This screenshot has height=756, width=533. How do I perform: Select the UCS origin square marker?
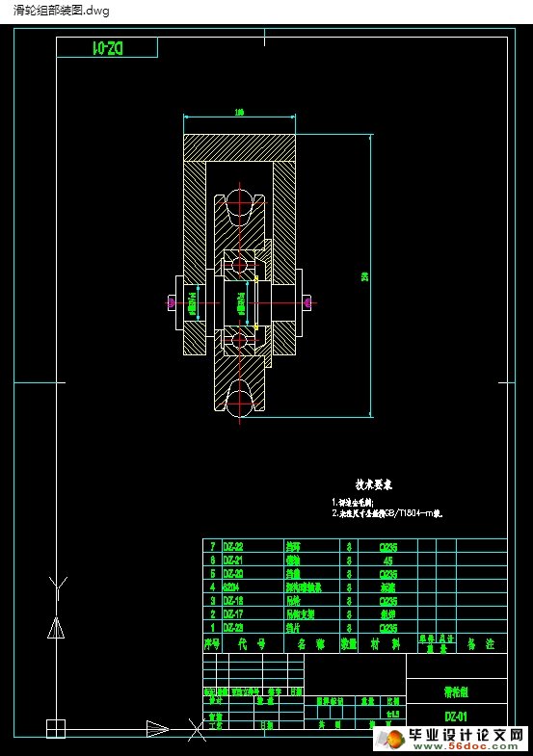coord(56,728)
